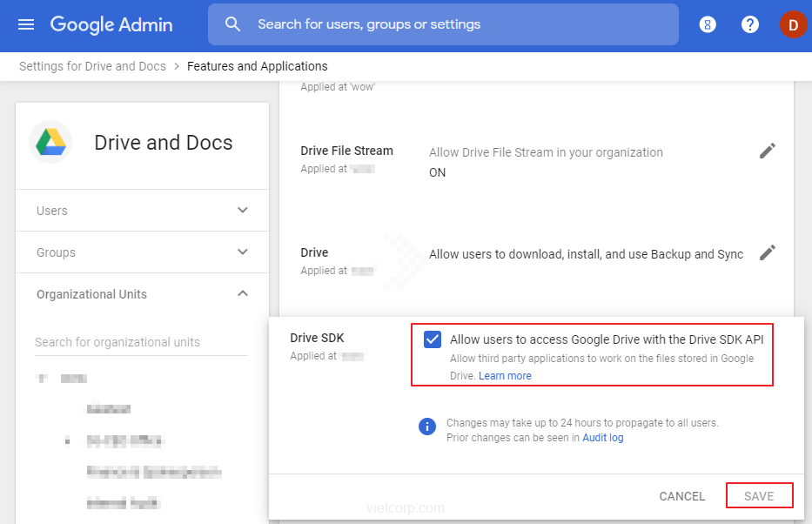Click the Drive and Docs logo
The height and width of the screenshot is (524, 812).
pos(50,143)
